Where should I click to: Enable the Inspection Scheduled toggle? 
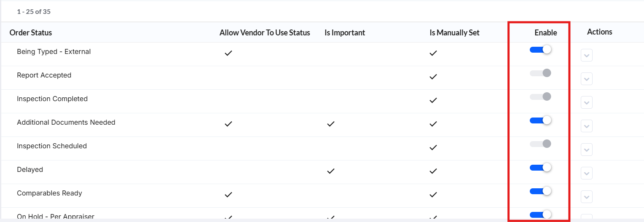(540, 144)
